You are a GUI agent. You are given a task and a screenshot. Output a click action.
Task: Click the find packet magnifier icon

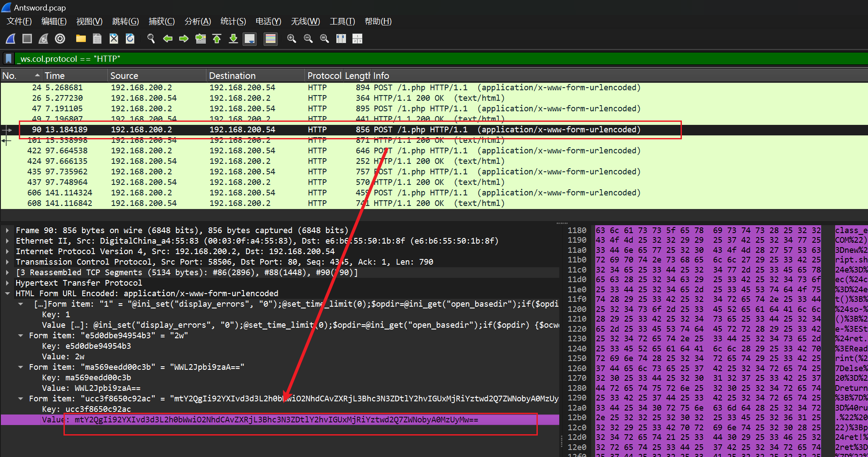pos(151,39)
